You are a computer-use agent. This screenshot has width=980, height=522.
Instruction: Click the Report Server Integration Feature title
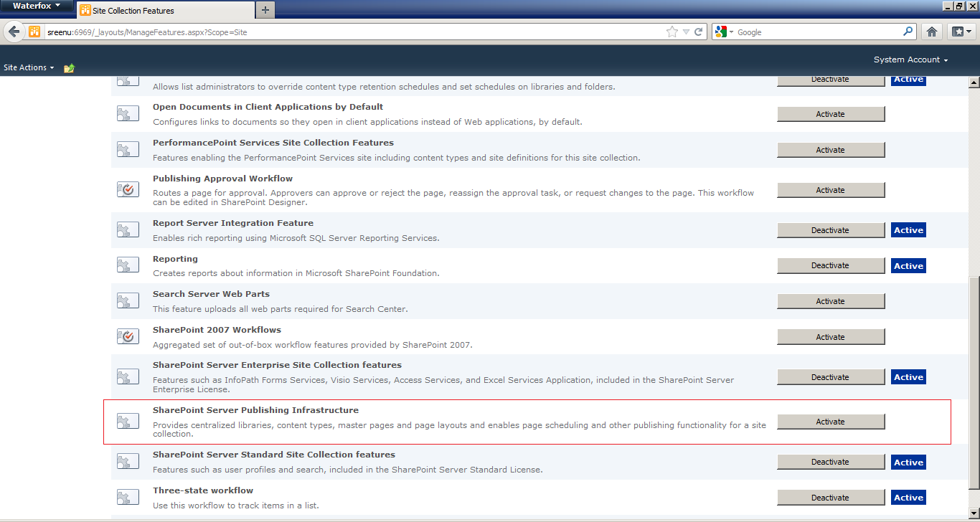click(233, 223)
